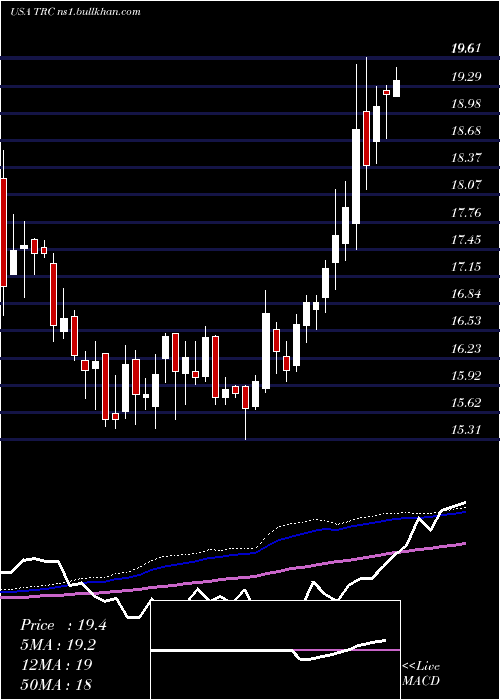Select the 17.15 price axis label
Viewport: 500px width, 700px height.
pos(466,267)
